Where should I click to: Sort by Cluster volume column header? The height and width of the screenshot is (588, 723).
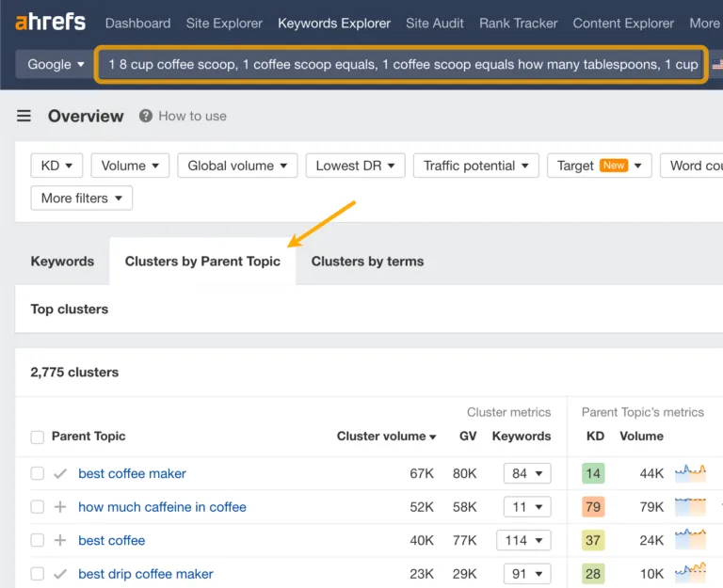pyautogui.click(x=386, y=436)
